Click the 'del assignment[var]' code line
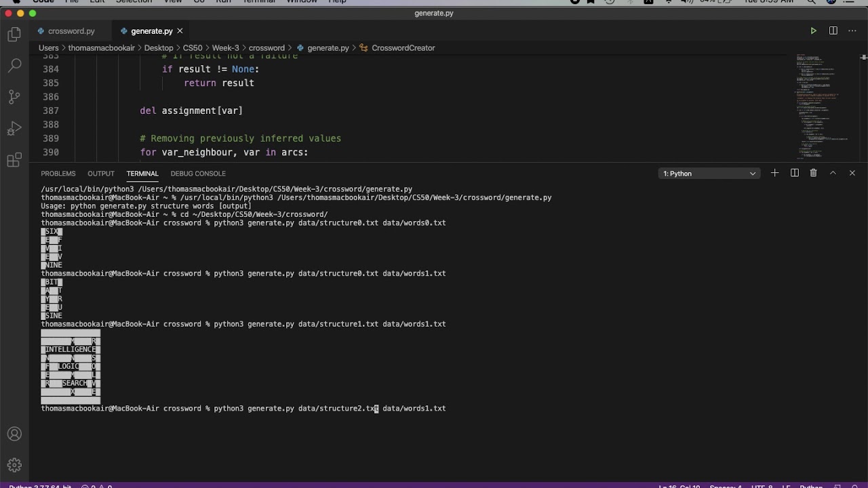The width and height of the screenshot is (868, 488). pyautogui.click(x=191, y=110)
